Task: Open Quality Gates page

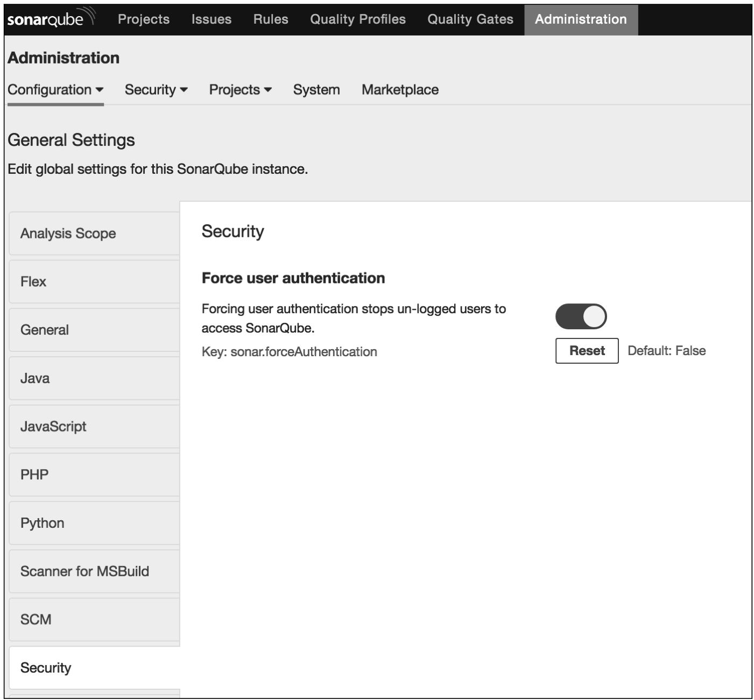Action: click(470, 19)
